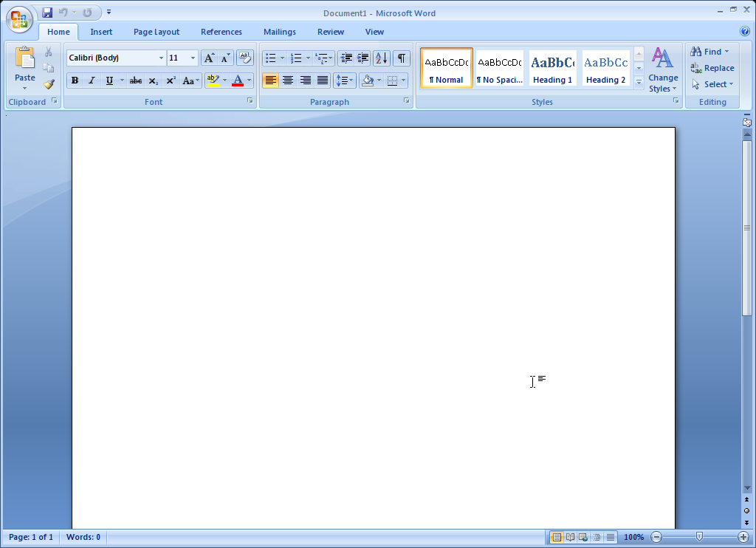Open the Paragraph dialog launcher
756x548 pixels.
[x=407, y=101]
